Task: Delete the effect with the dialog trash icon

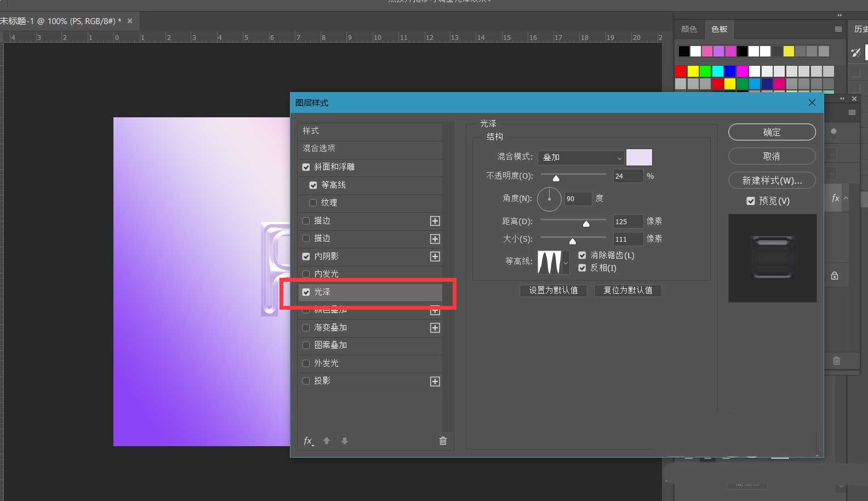Action: coord(443,441)
